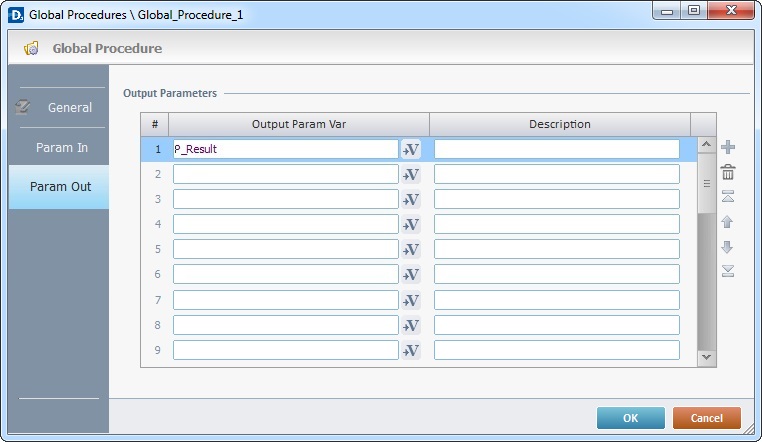
Task: Open variable picker for row 3
Action: point(411,200)
